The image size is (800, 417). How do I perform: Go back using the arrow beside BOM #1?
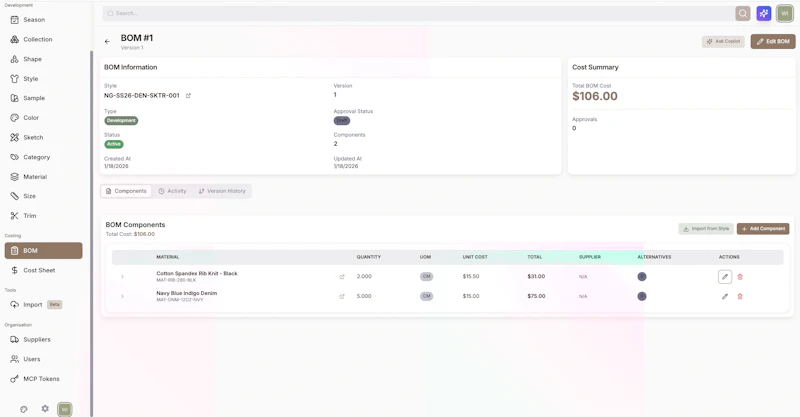(107, 41)
